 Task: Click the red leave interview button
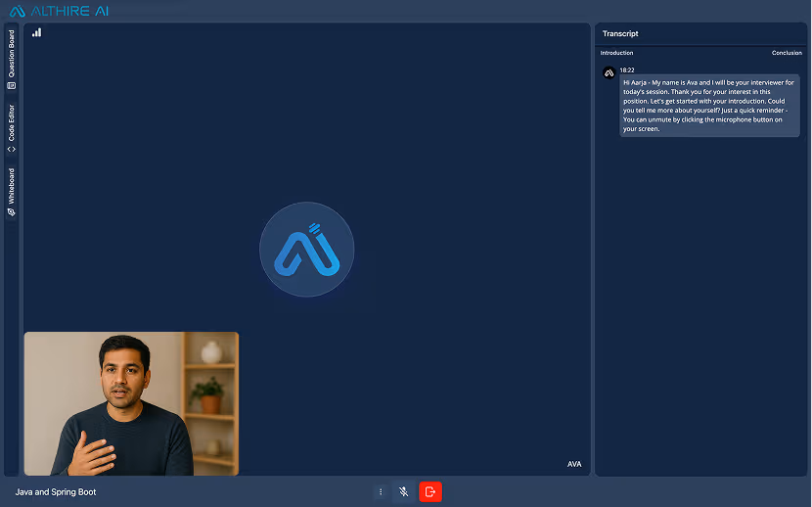tap(430, 492)
